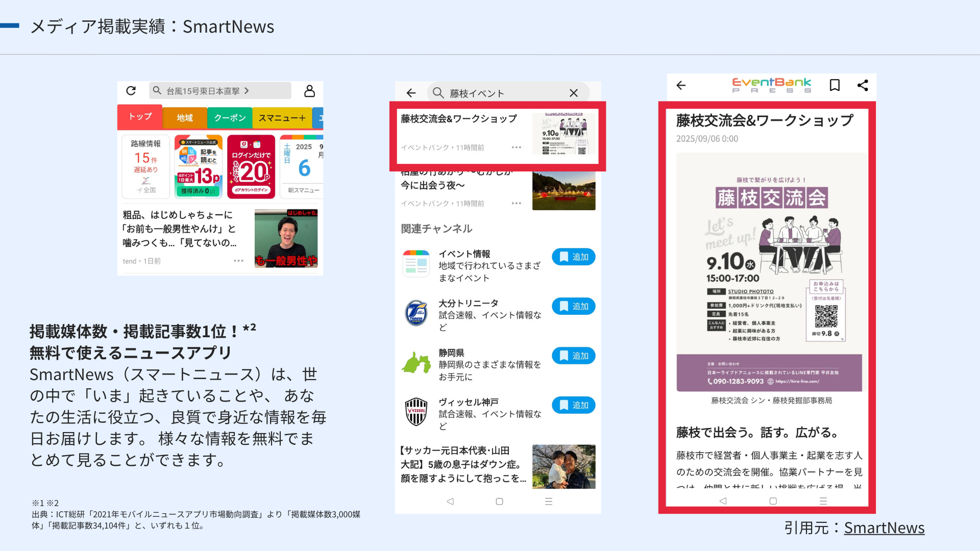
Task: Tap Android home button in right phone
Action: (x=773, y=501)
